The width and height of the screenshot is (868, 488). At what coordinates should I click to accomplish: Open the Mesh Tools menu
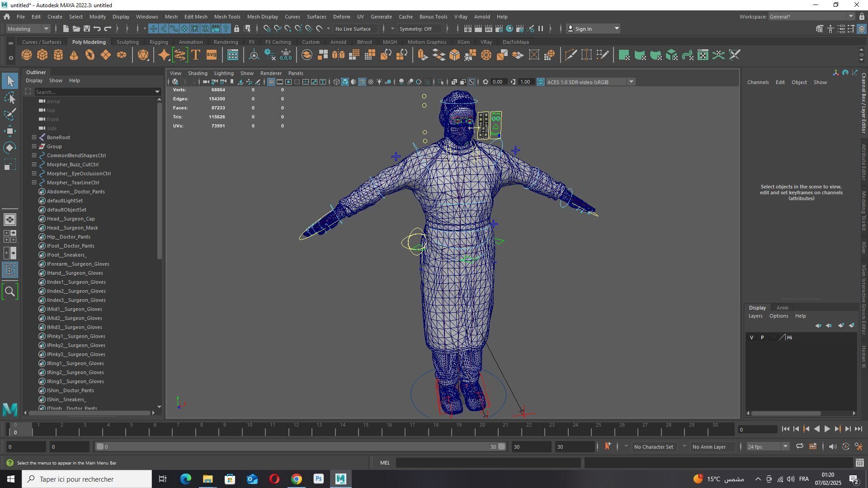pyautogui.click(x=227, y=17)
